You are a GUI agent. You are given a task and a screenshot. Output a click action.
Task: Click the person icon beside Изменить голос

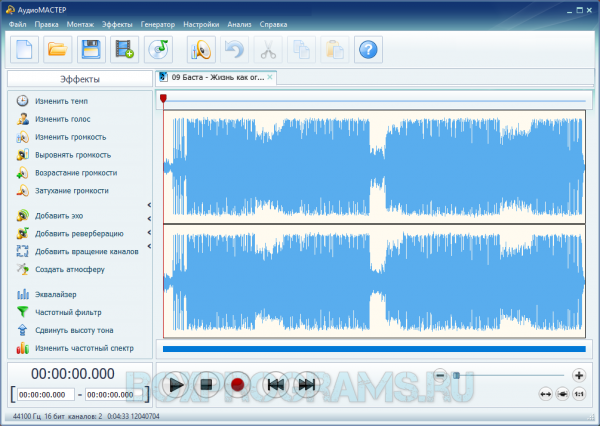click(x=23, y=119)
